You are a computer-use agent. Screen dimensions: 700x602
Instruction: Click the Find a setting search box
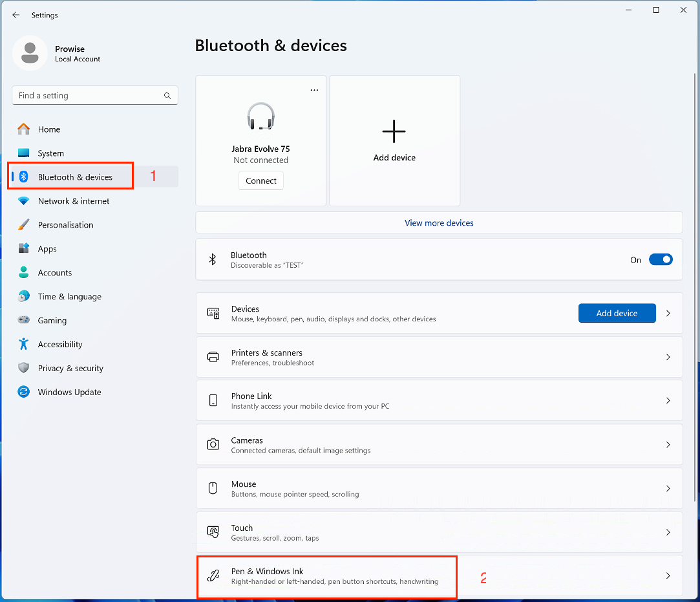coord(87,96)
